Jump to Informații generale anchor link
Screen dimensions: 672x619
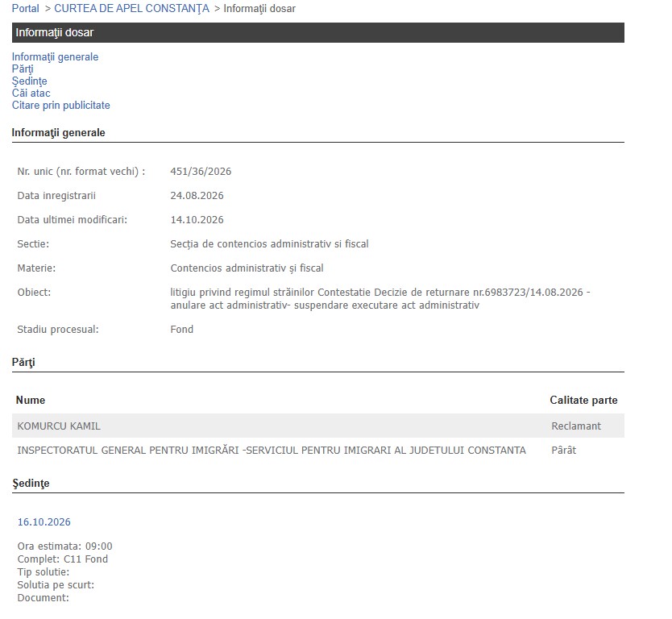[x=55, y=57]
